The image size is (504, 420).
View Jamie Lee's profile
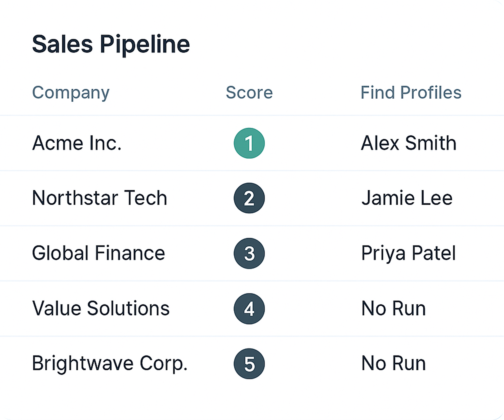tap(407, 198)
